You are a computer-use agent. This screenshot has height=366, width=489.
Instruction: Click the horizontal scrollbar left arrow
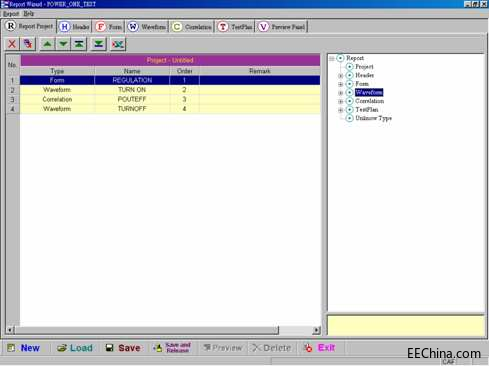[x=10, y=330]
